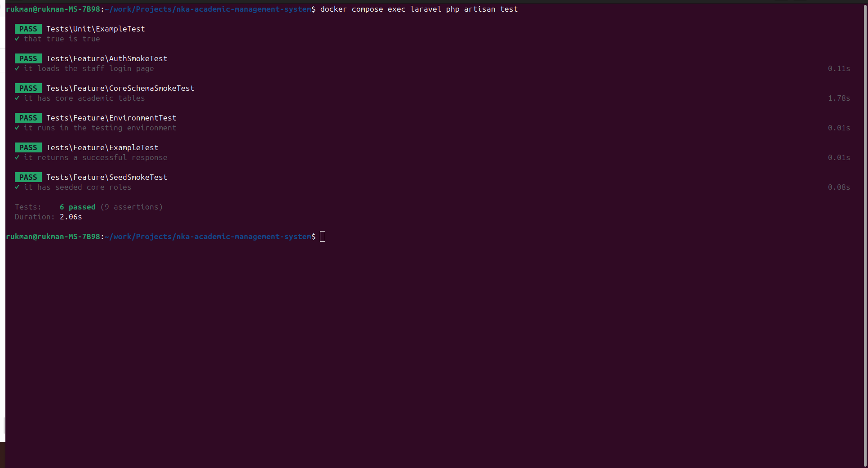
Task: Click the 1.78s timing value
Action: pyautogui.click(x=839, y=98)
